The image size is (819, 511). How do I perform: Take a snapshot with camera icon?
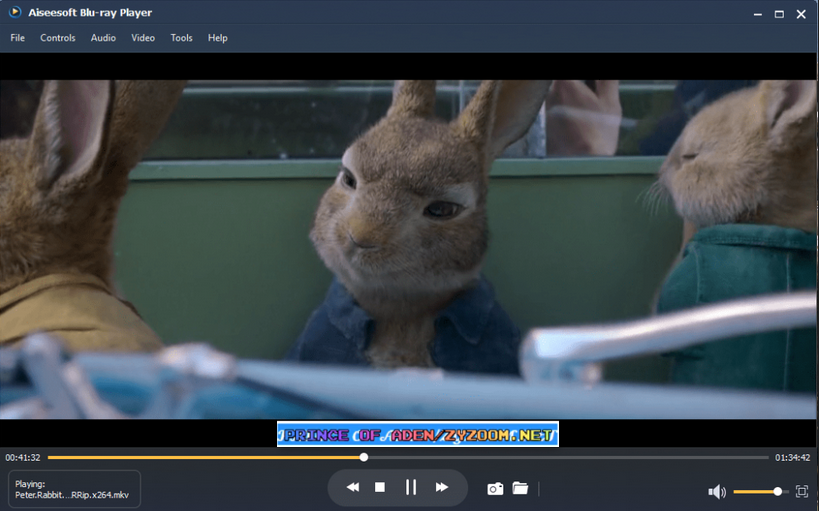point(495,489)
